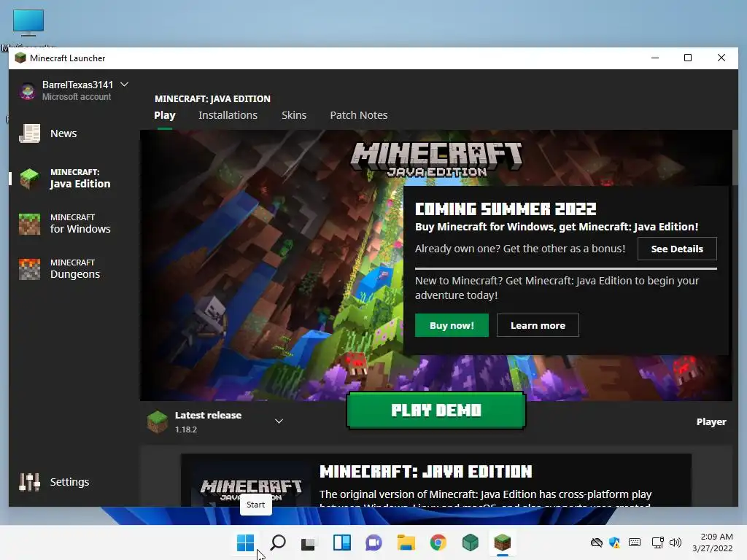
Task: Open the Skins tab
Action: click(x=294, y=115)
